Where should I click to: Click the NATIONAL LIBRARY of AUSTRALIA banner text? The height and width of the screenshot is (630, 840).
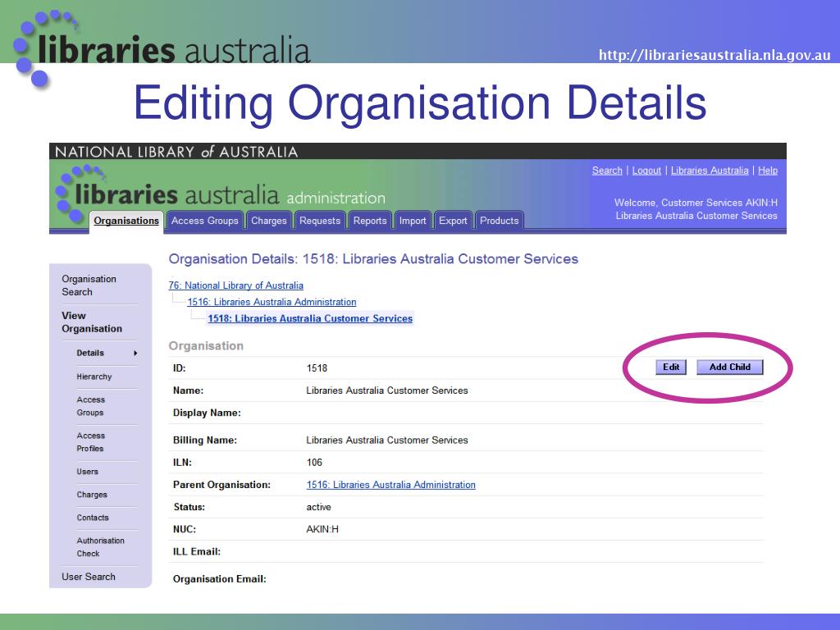click(176, 152)
